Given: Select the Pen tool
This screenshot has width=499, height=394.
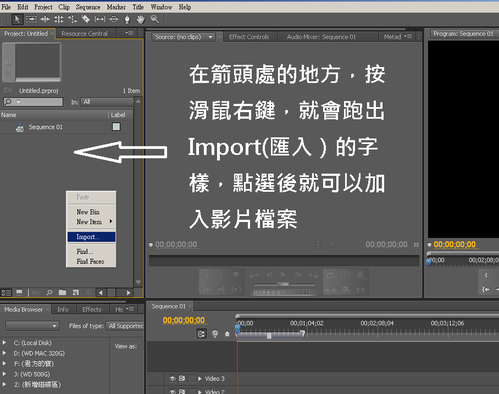Looking at the screenshot, I should 127,19.
